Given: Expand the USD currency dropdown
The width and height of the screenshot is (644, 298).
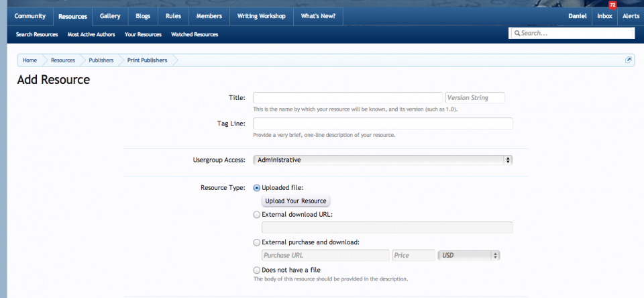Looking at the screenshot, I should pos(469,256).
